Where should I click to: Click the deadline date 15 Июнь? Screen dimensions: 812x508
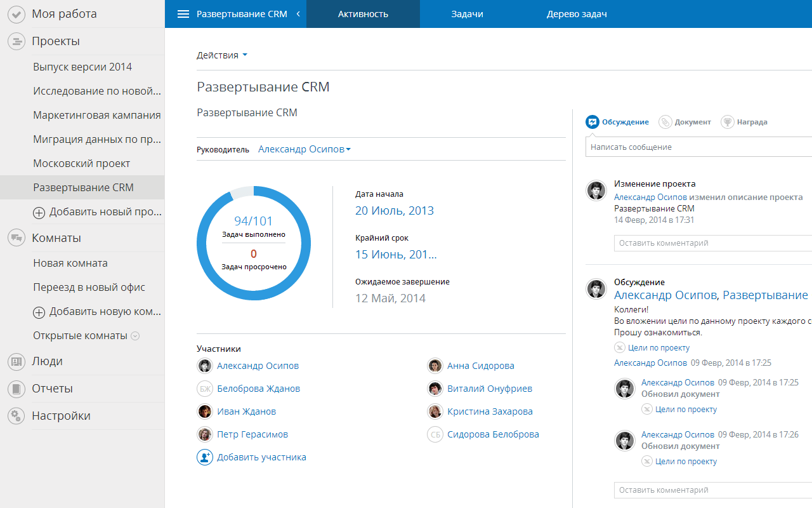[396, 255]
